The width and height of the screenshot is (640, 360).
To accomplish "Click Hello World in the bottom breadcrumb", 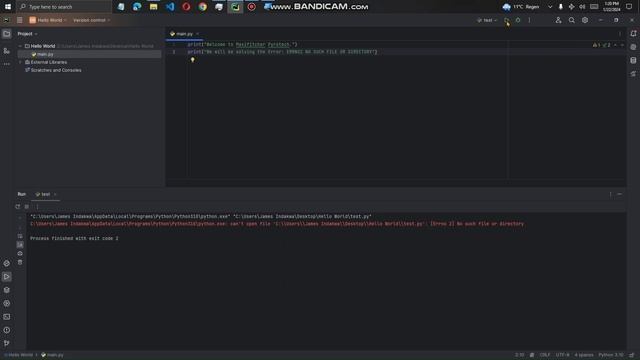I will (19, 355).
